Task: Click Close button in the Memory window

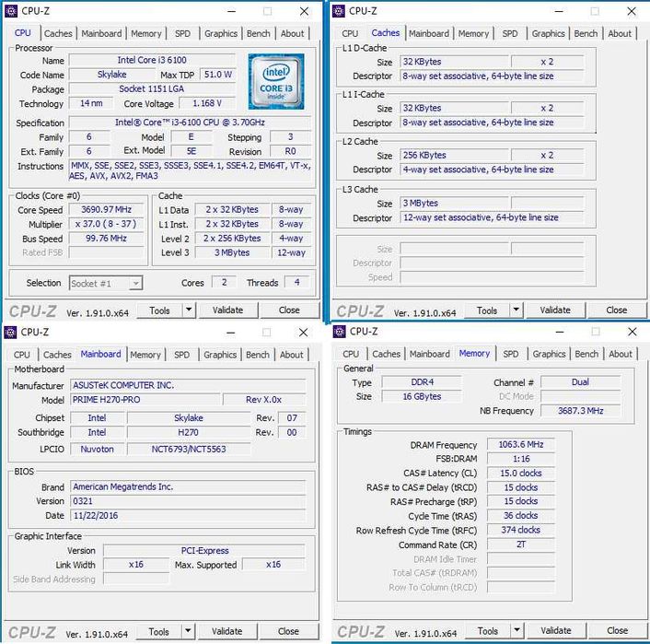Action: 617,630
